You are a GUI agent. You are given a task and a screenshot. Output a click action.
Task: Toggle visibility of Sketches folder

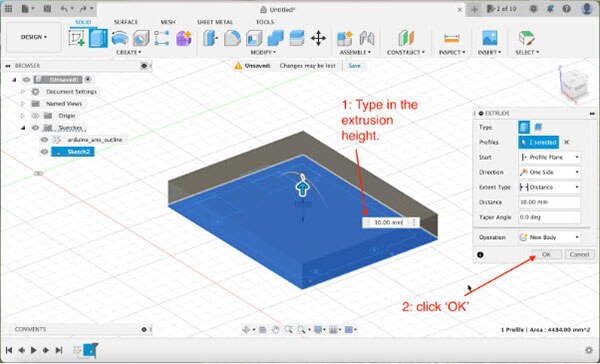pyautogui.click(x=35, y=127)
